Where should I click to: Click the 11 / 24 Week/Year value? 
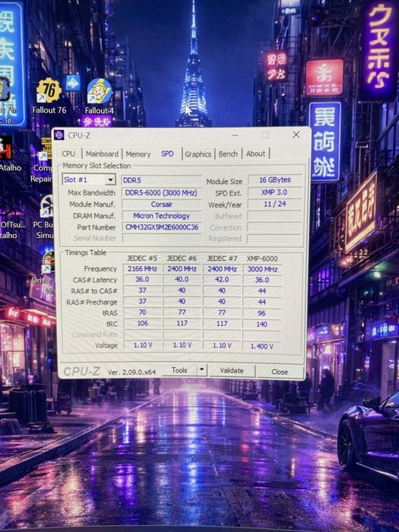pyautogui.click(x=274, y=204)
